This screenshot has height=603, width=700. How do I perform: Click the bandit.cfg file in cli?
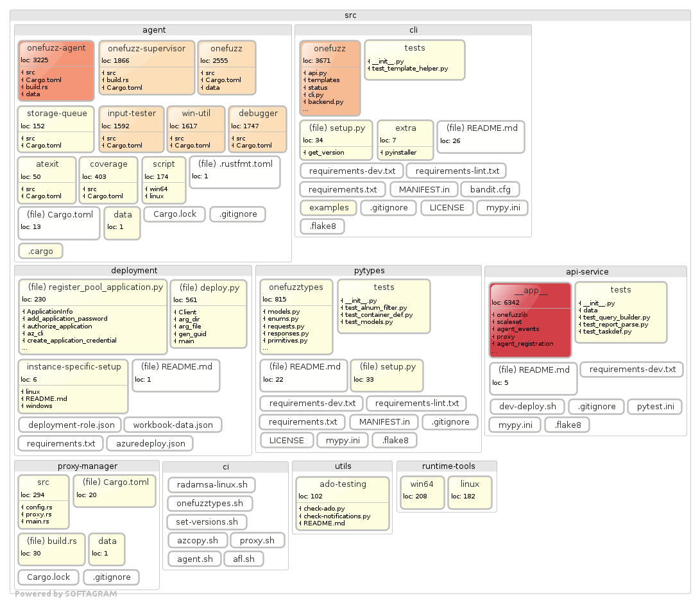tap(490, 189)
